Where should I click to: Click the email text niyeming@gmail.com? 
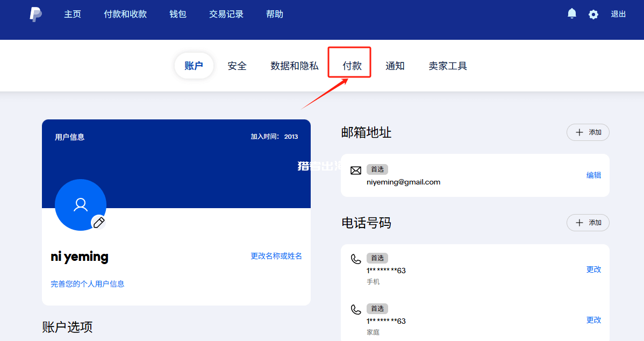pos(403,182)
